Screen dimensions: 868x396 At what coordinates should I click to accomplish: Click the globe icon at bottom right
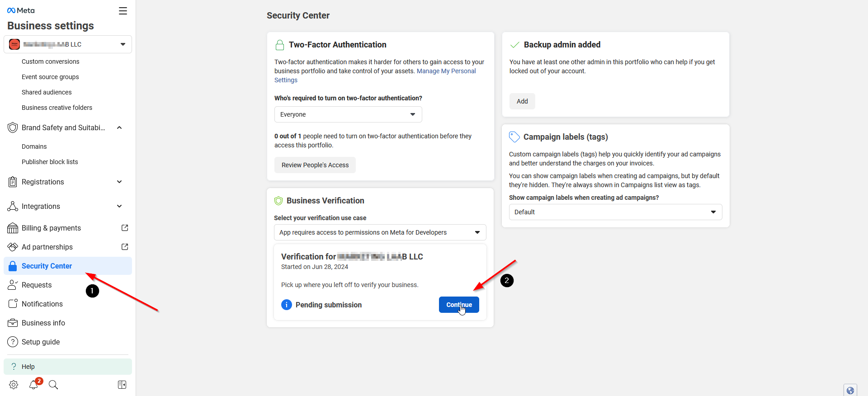[850, 391]
